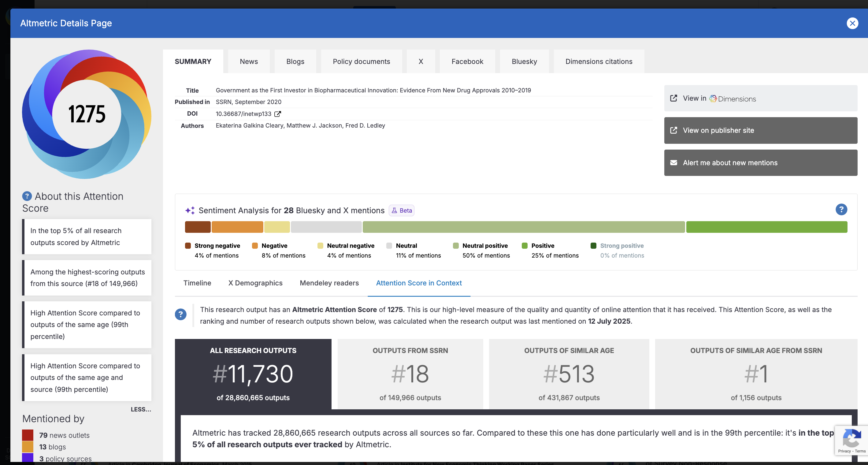Open the Blogs tab

tap(295, 61)
